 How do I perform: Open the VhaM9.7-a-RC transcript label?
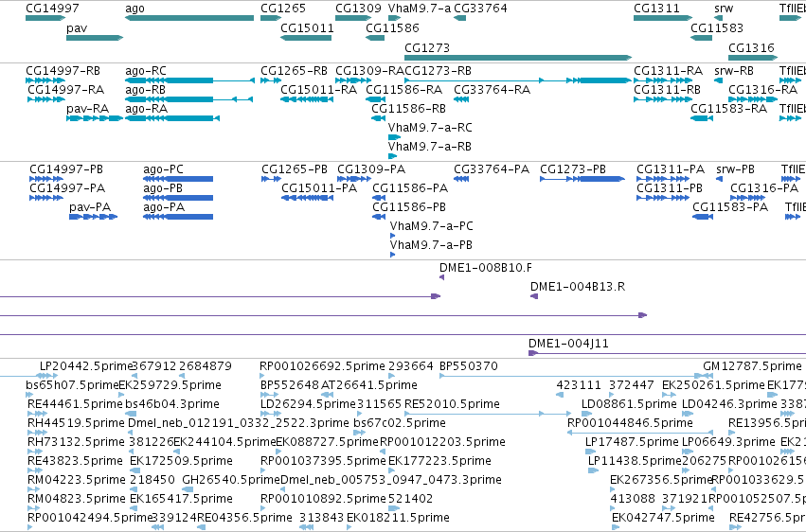[x=430, y=128]
